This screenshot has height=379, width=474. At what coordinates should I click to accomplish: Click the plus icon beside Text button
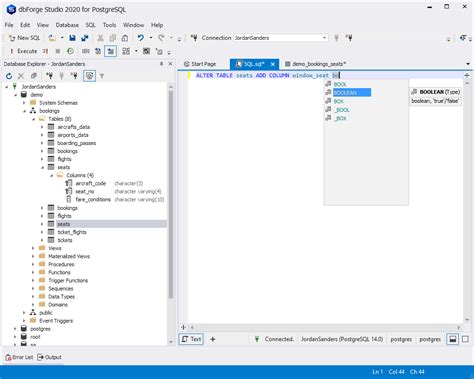click(213, 339)
